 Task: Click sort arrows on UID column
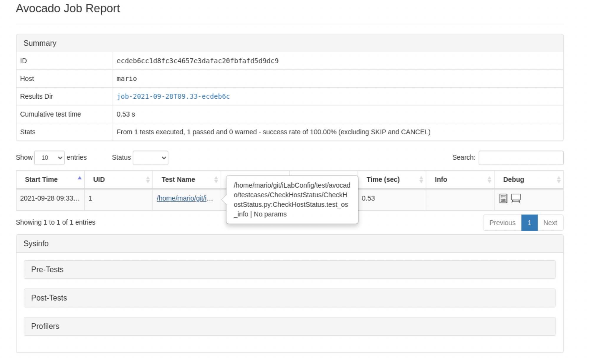click(148, 179)
